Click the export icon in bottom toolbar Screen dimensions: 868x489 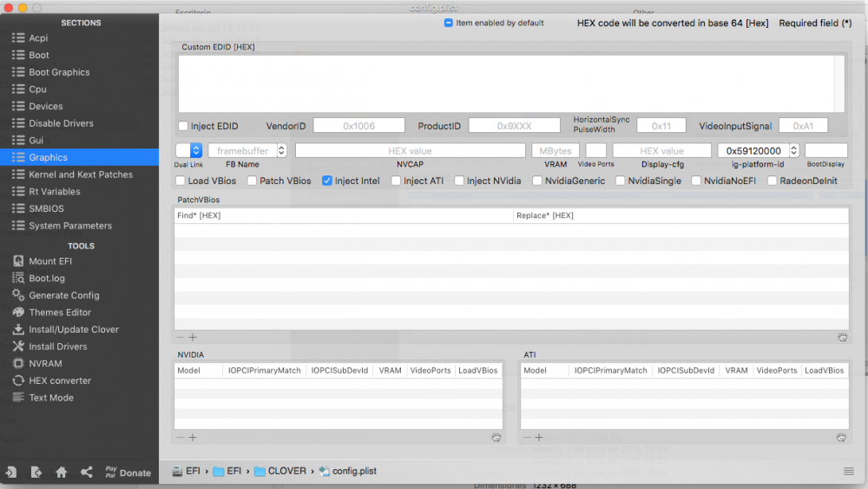pos(36,472)
